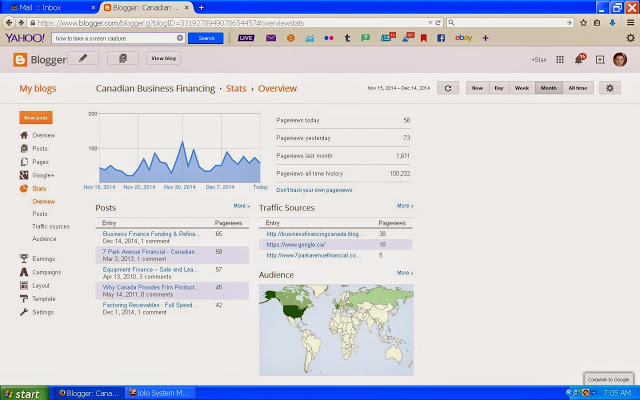Expand Traffic Sources via More link
The width and height of the screenshot is (640, 400).
pyautogui.click(x=404, y=206)
